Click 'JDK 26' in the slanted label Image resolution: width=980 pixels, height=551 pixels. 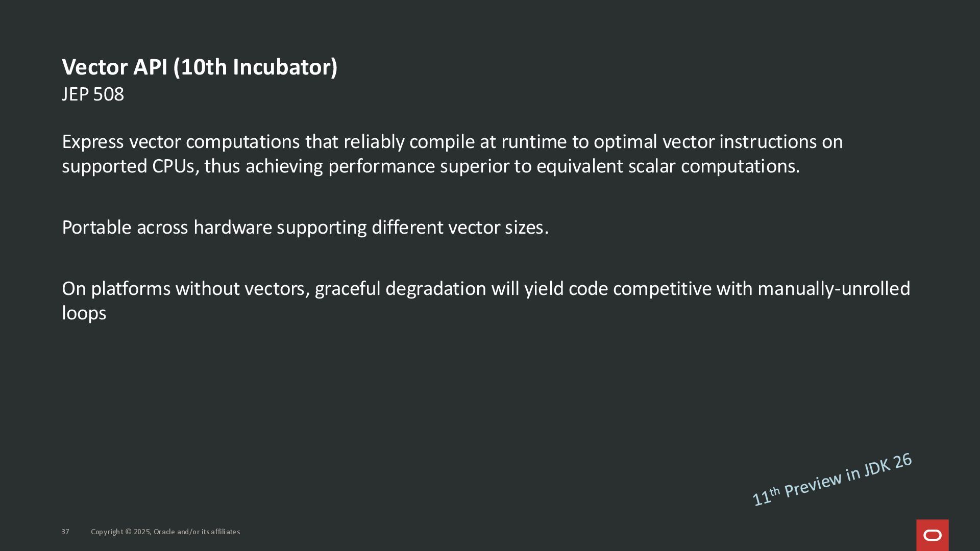pyautogui.click(x=888, y=465)
